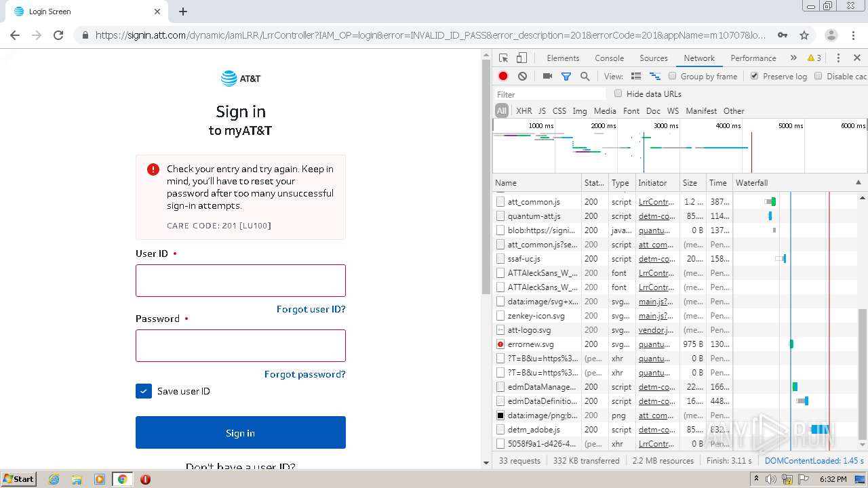Tick the checkbox for att_common.js row
The width and height of the screenshot is (868, 488).
pos(500,202)
